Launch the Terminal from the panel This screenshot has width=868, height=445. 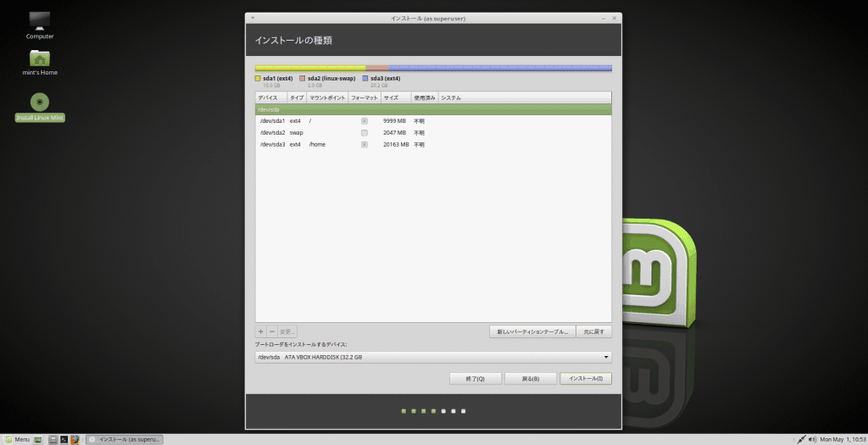64,439
